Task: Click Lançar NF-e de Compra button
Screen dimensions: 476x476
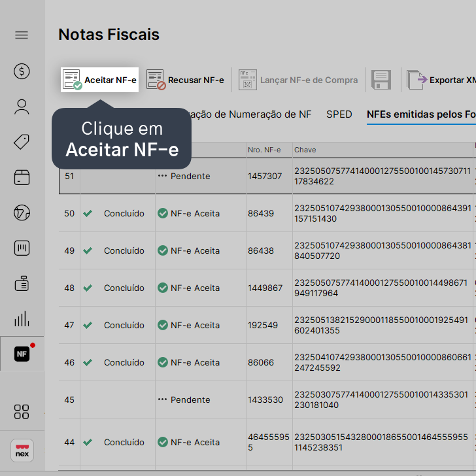Action: click(x=298, y=80)
